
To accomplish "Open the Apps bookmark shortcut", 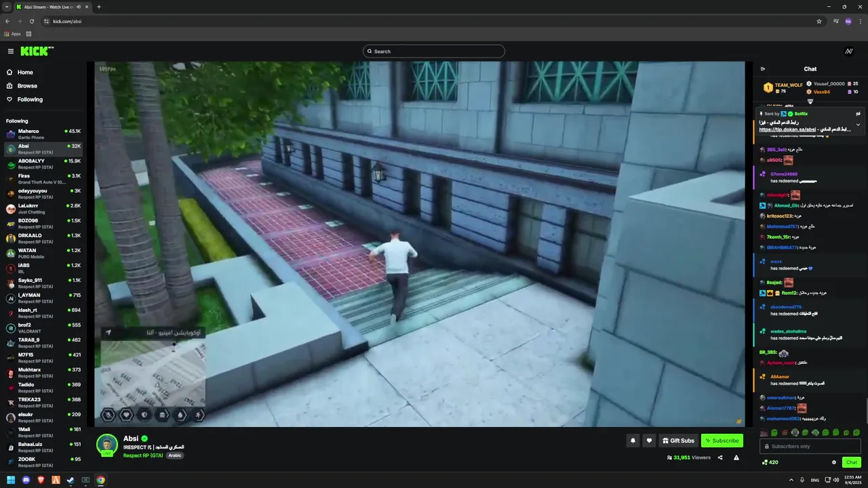I will click(13, 34).
